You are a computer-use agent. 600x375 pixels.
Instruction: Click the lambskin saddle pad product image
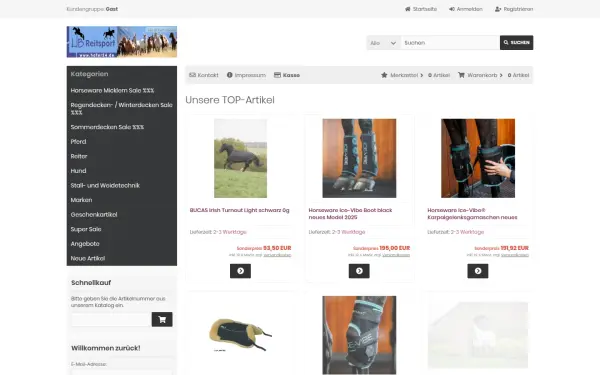click(x=240, y=335)
